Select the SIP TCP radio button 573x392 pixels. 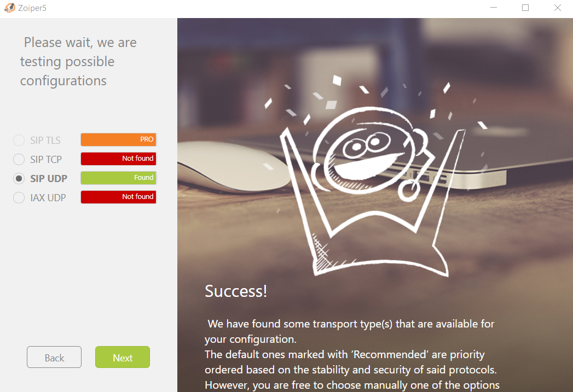coord(19,160)
